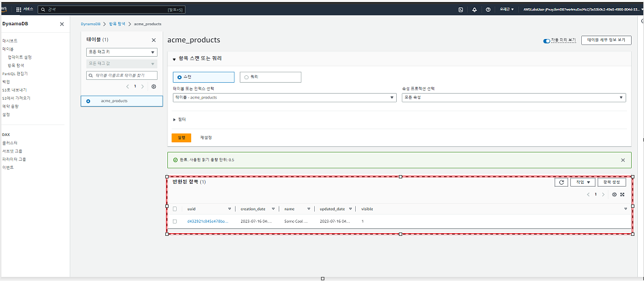
Task: Open PartiQL editor in sidebar
Action: click(x=15, y=74)
